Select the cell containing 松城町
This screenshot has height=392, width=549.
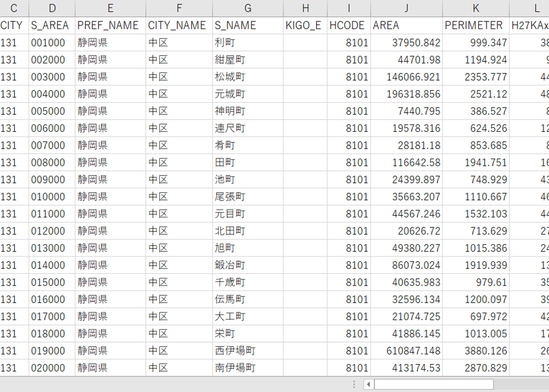point(248,77)
